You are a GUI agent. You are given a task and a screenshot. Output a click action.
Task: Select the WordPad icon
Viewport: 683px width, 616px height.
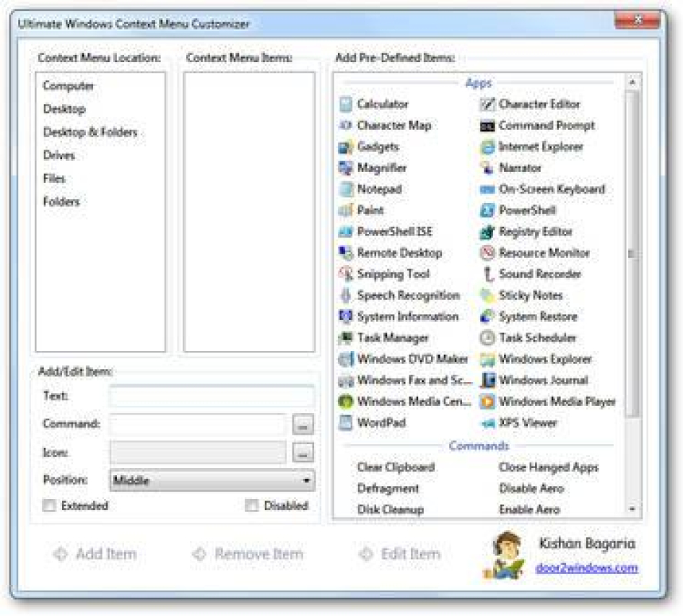345,422
